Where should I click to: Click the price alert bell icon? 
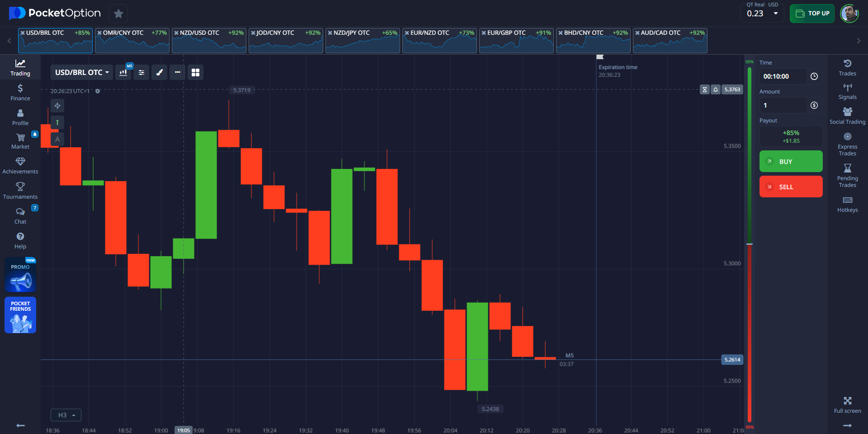click(x=716, y=89)
